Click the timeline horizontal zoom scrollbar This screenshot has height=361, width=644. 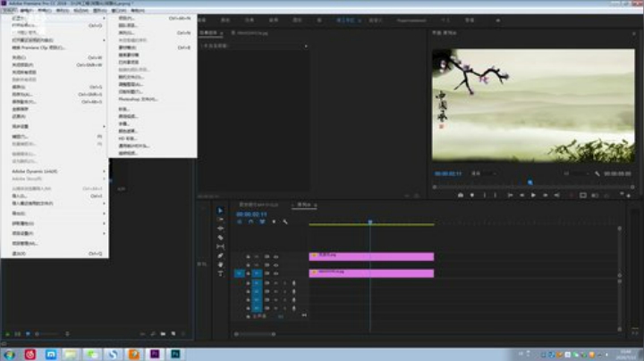(x=255, y=334)
